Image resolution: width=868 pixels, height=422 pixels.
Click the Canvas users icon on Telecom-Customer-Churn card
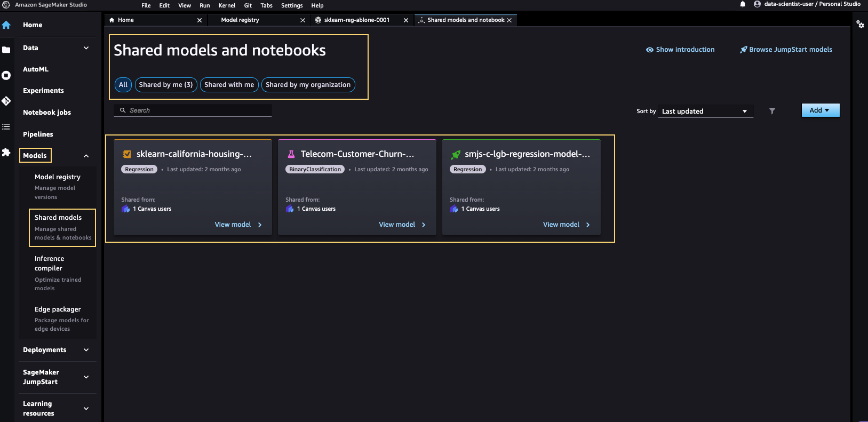[x=290, y=209]
